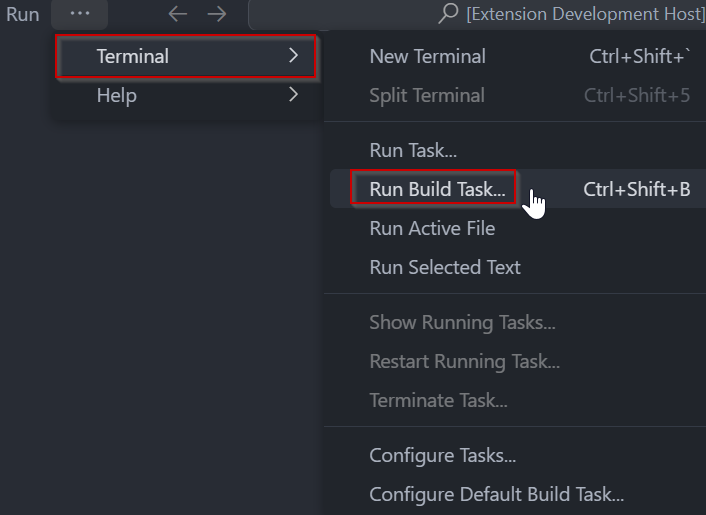Click the back navigation arrow
Viewport: 706px width, 515px height.
coord(178,14)
